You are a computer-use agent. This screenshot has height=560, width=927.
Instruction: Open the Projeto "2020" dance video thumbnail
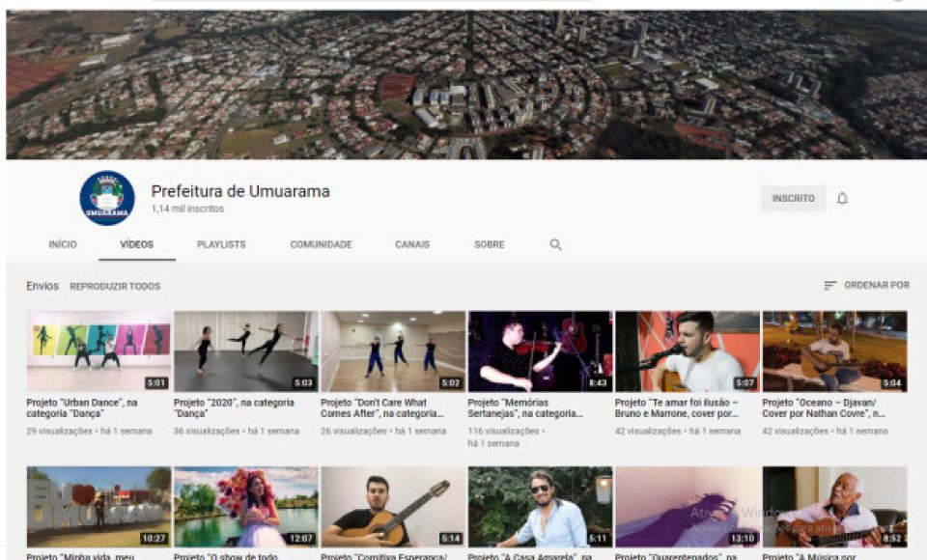coord(246,351)
